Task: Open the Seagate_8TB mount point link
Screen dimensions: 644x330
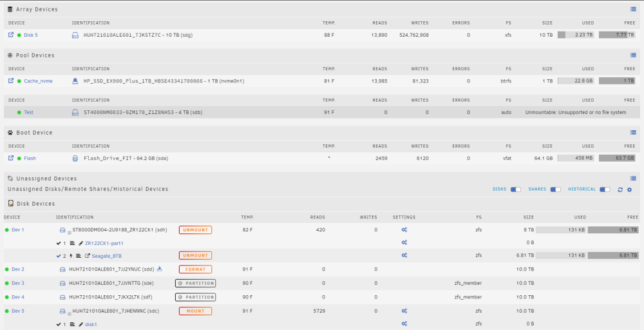Action: tap(107, 256)
